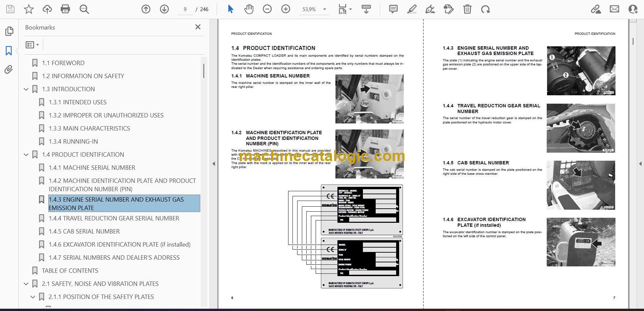Click the document vertical scrollbar thumb
Viewport: 644px width, 311px height.
(633, 41)
